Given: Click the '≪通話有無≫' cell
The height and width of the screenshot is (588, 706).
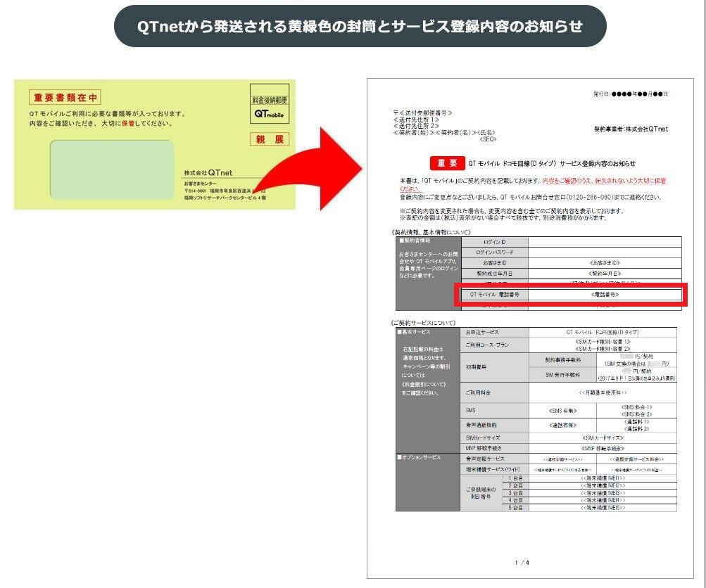Looking at the screenshot, I should point(562,425).
